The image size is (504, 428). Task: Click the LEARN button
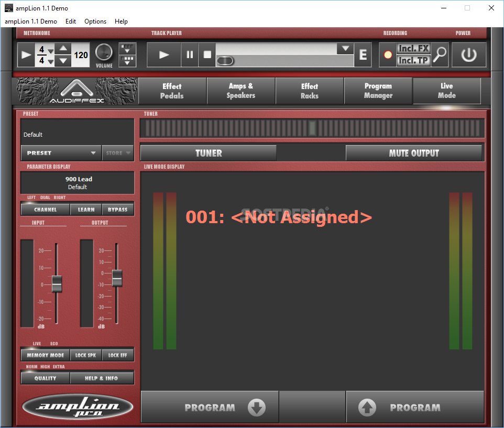[x=86, y=210]
